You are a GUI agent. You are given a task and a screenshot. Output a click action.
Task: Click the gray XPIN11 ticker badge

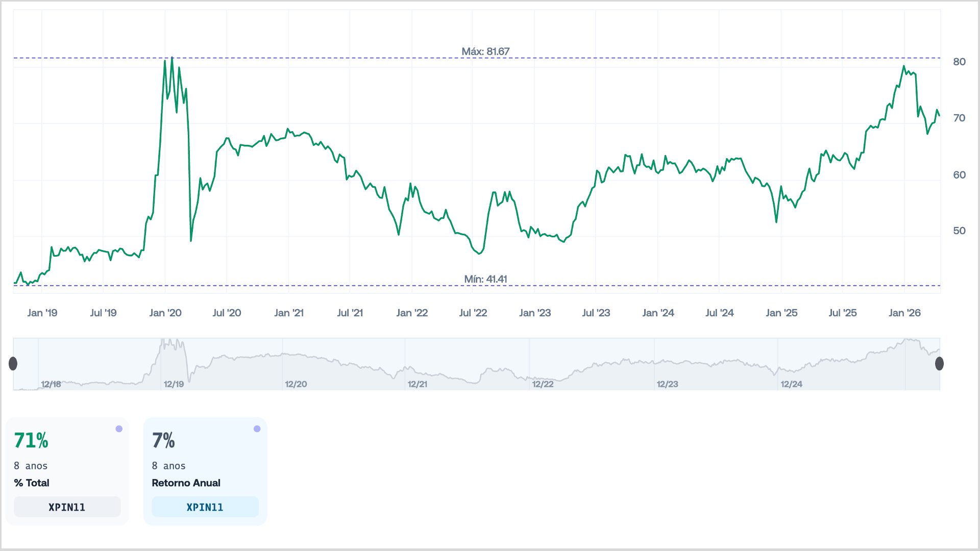67,507
